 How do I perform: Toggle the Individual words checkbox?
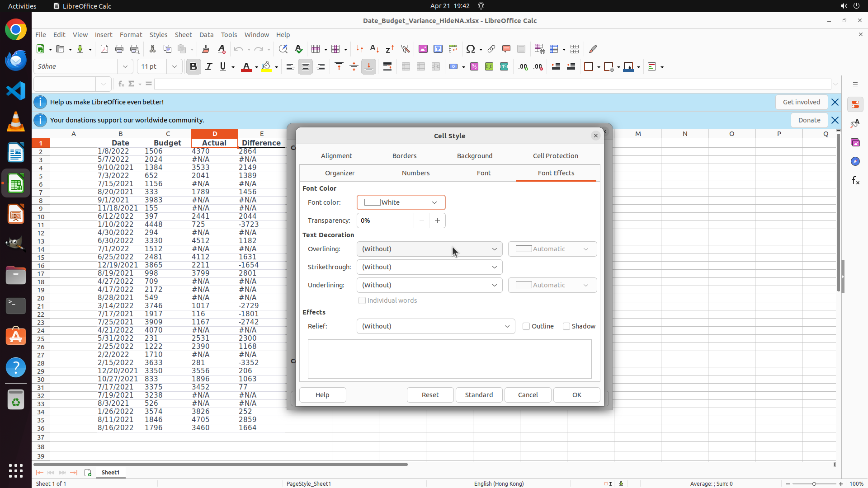pos(362,300)
